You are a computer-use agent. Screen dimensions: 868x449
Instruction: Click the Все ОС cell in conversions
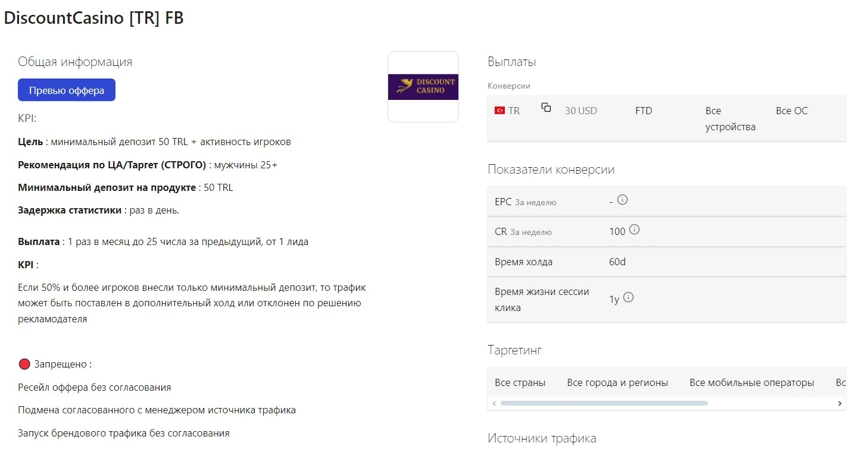click(x=792, y=111)
